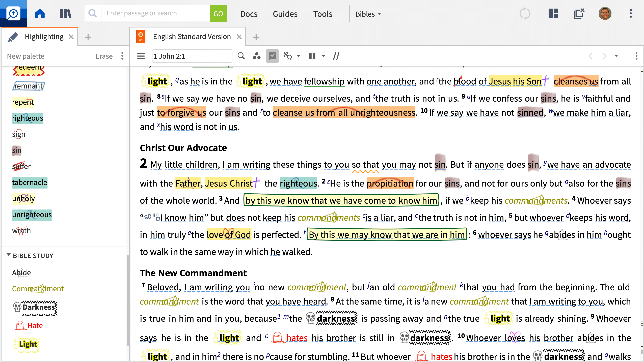Image resolution: width=644 pixels, height=362 pixels.
Task: Click the sync refresh icon
Action: point(525,13)
